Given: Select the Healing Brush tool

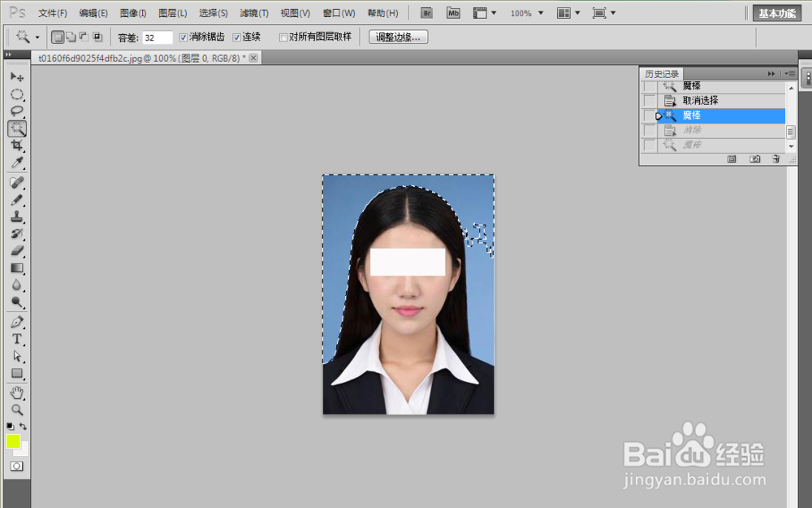Looking at the screenshot, I should coord(17,182).
